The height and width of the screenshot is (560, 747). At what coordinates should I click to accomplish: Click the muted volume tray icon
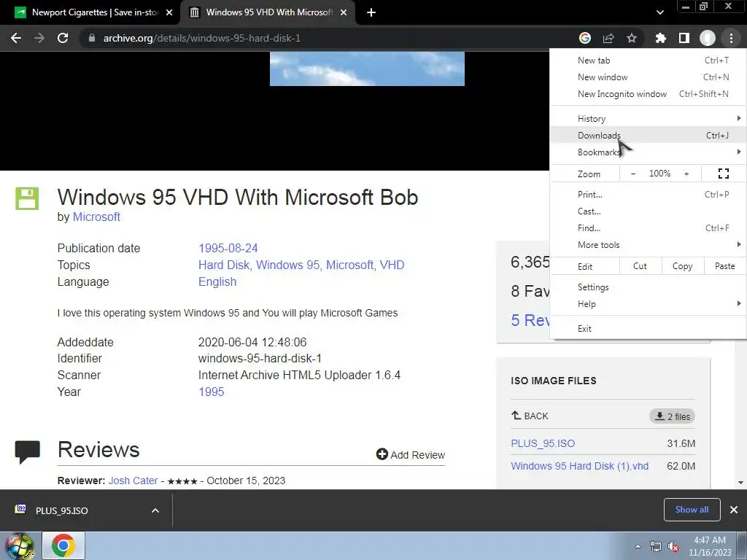673,547
